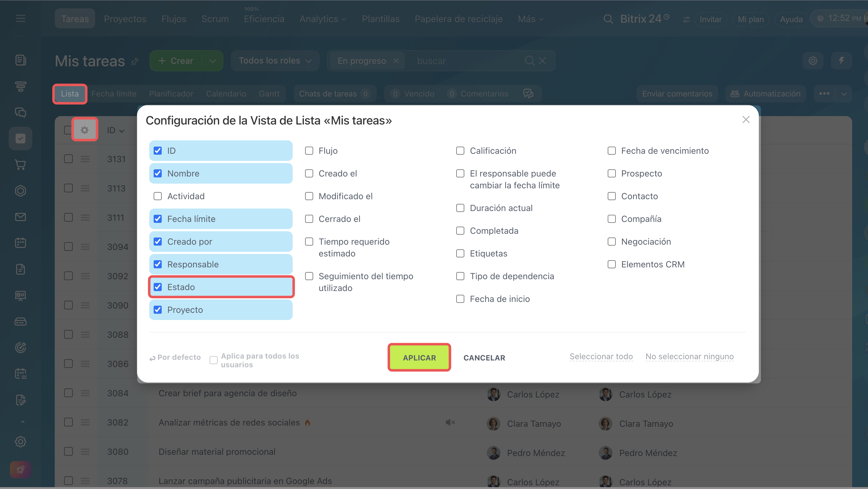Click the APLICAR button
868x489 pixels.
pos(419,357)
